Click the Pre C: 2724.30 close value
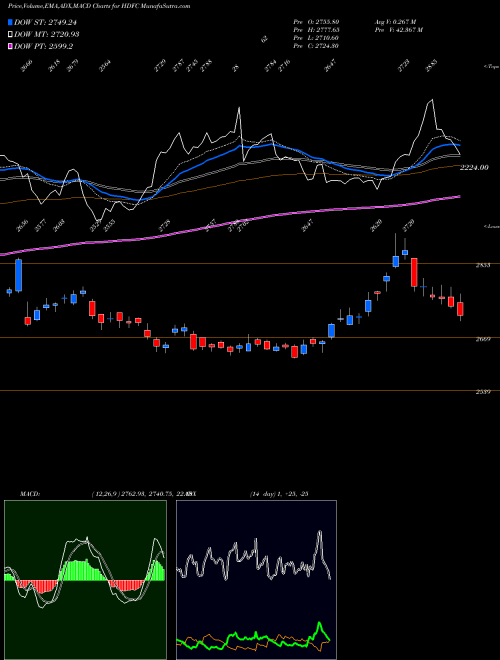This screenshot has height=660, width=500. (316, 46)
